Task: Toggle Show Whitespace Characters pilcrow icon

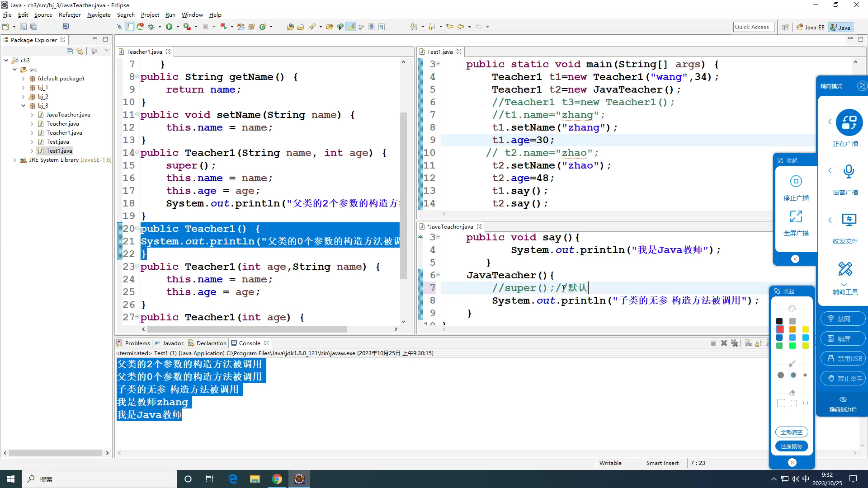Action: tap(382, 27)
